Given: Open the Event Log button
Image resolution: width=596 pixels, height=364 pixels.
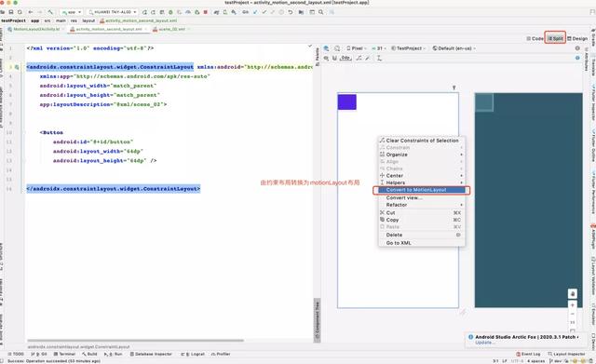Looking at the screenshot, I should (528, 354).
